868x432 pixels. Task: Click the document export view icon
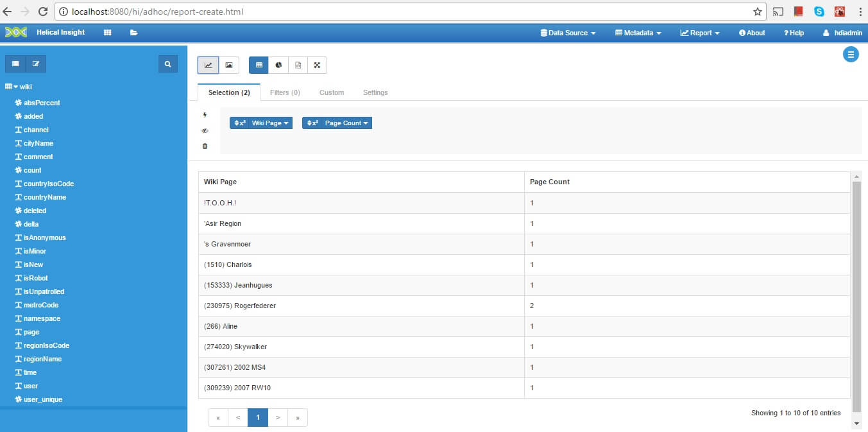(298, 65)
